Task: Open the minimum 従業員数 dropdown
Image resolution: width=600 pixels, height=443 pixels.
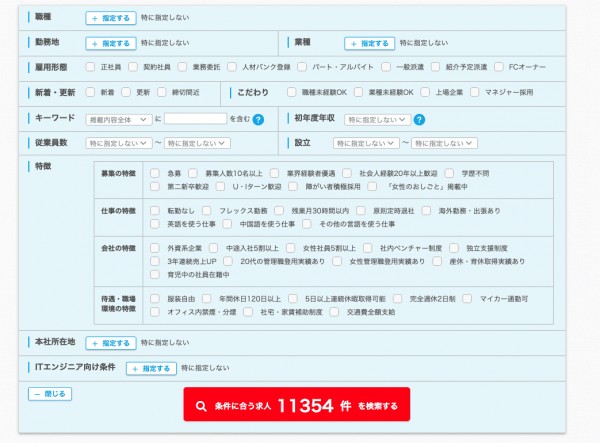Action: click(x=118, y=143)
